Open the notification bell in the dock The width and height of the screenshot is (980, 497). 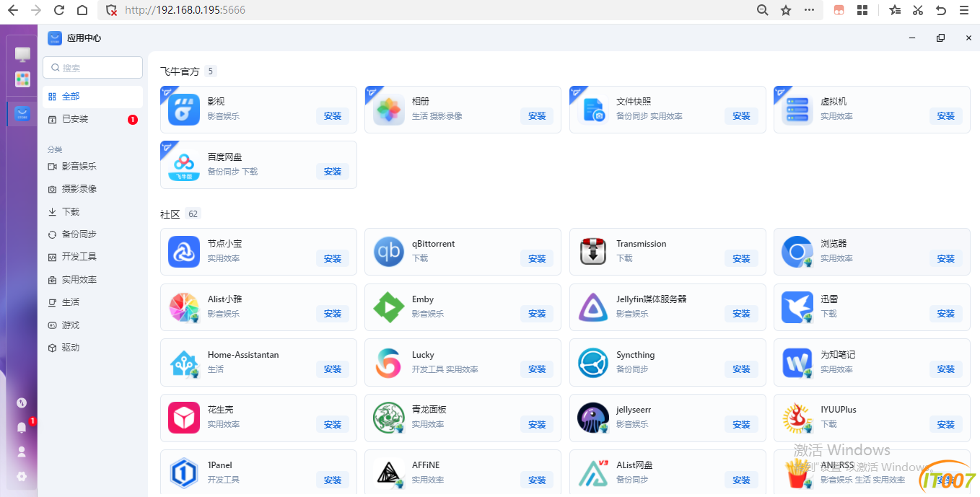point(22,427)
